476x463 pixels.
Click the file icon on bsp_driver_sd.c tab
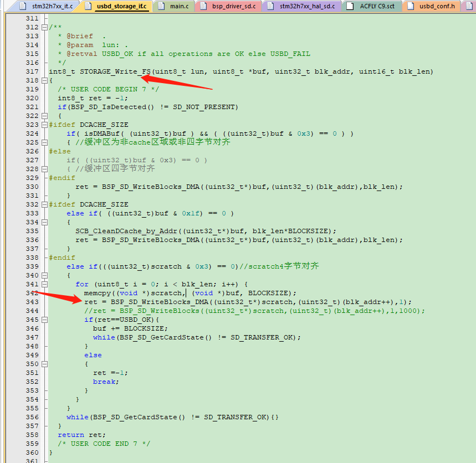(x=203, y=6)
